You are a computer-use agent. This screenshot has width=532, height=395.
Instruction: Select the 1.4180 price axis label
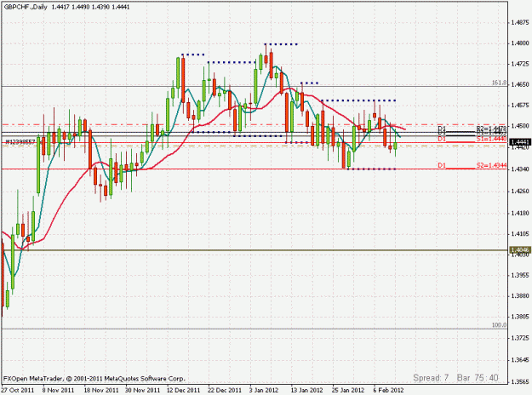520,214
